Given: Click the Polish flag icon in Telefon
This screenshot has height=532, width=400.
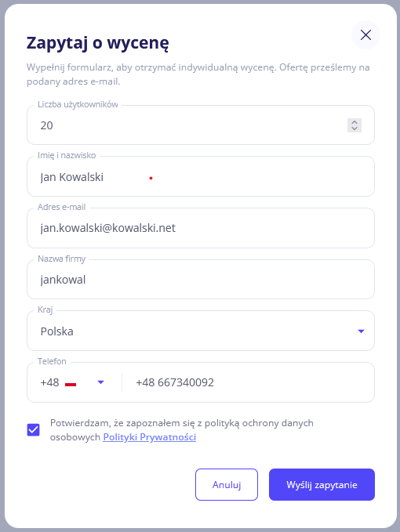Looking at the screenshot, I should (x=71, y=382).
